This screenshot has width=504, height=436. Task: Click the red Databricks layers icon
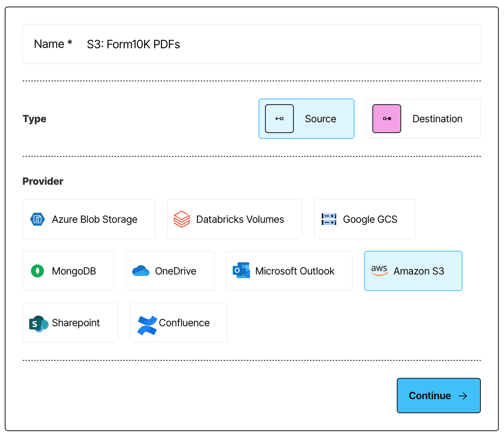(182, 219)
